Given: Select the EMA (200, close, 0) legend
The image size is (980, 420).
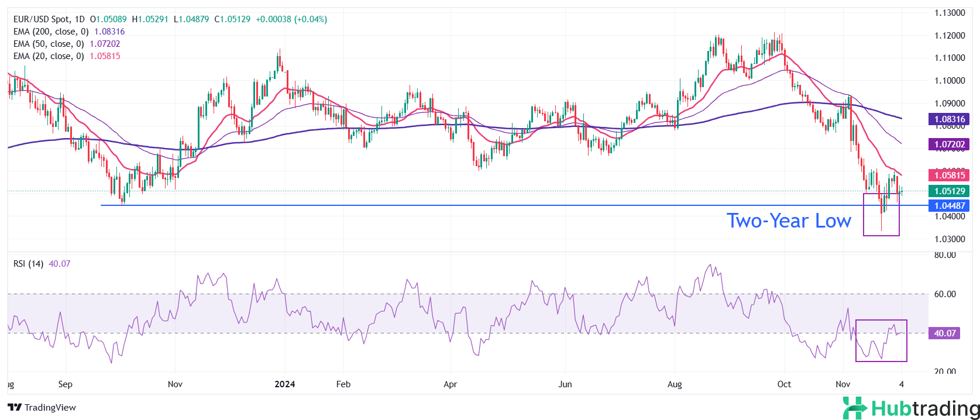Looking at the screenshot, I should (51, 32).
